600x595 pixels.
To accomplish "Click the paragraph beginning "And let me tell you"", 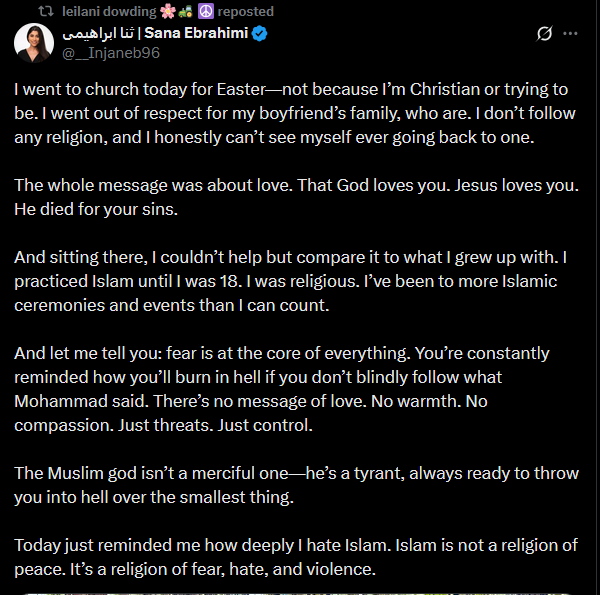I will [282, 389].
